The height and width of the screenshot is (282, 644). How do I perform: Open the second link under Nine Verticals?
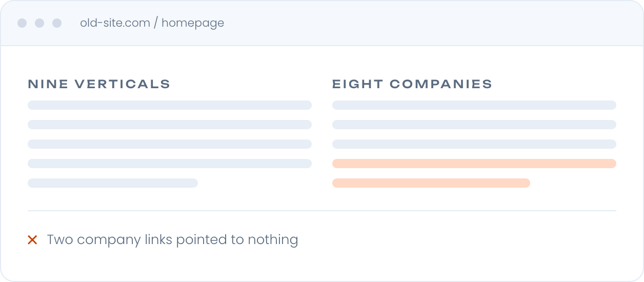[170, 125]
